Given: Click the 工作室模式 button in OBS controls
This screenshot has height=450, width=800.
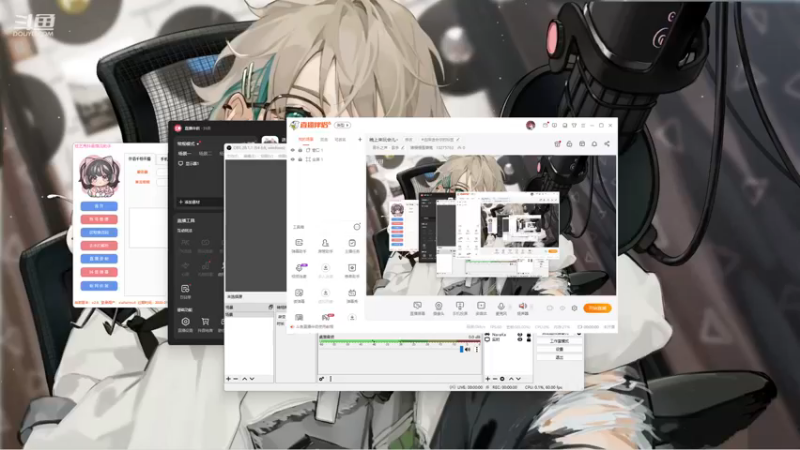Looking at the screenshot, I should click(559, 341).
